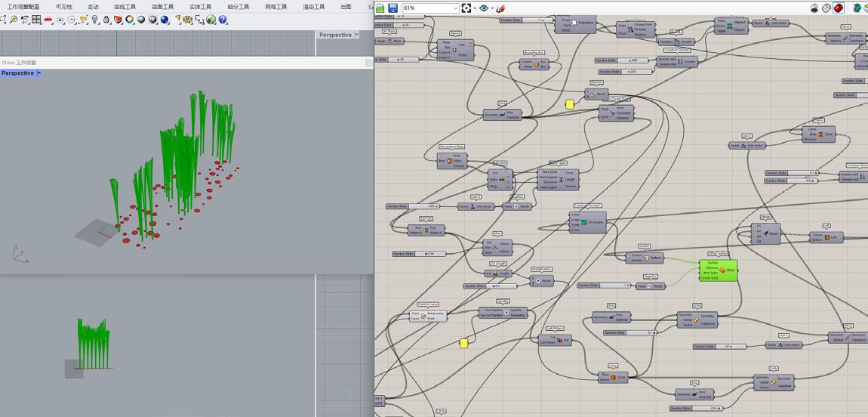Save the Grasshopper definition with the floppy icon
Screen dimensions: 868x417
click(x=393, y=8)
